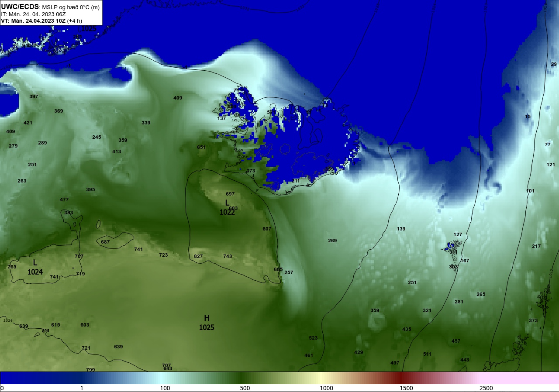This screenshot has height=392, width=559.
Task: Select the 'IT: Mán. 24. 04. 2023 06Z' line
Action: click(30, 14)
